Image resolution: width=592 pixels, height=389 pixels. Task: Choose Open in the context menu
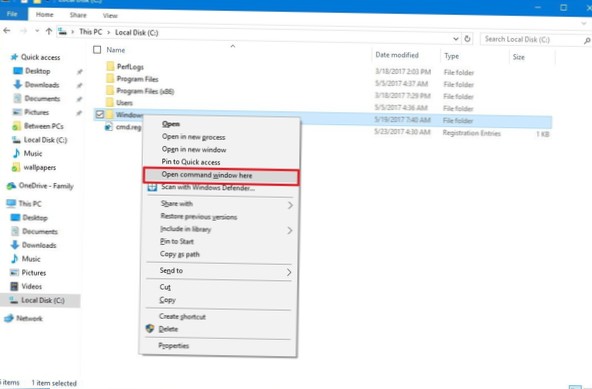click(171, 124)
